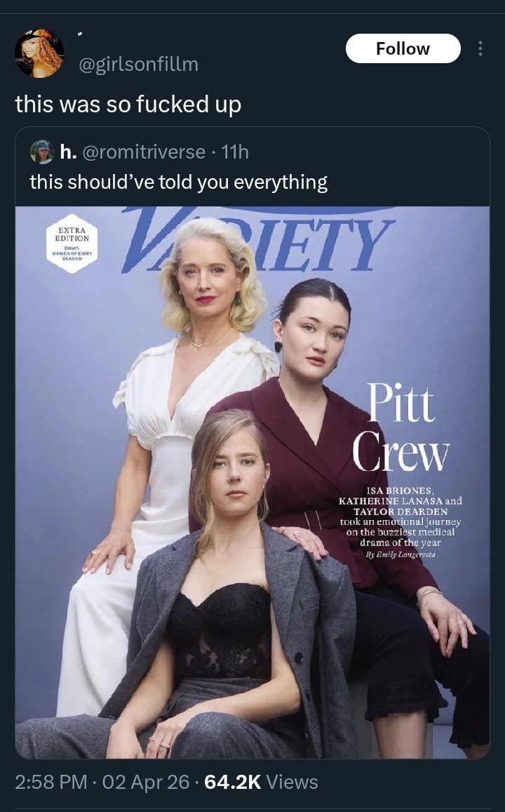Open the magazine cover image in full view
The image size is (505, 812).
coord(252,482)
